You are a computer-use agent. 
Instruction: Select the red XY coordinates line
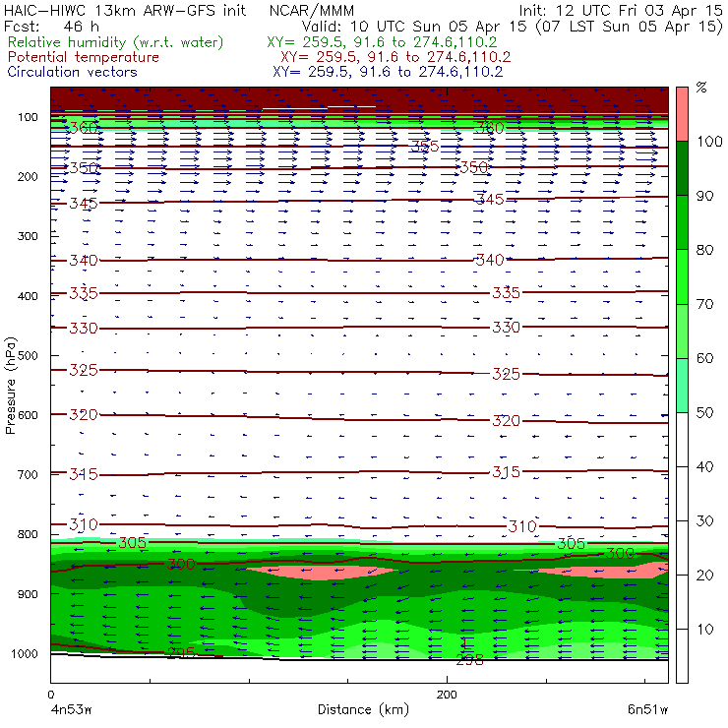[395, 57]
